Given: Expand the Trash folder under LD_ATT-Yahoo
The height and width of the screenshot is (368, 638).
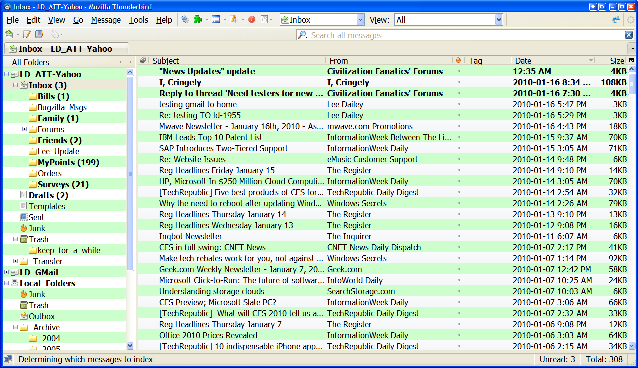Looking at the screenshot, I should tap(15, 239).
